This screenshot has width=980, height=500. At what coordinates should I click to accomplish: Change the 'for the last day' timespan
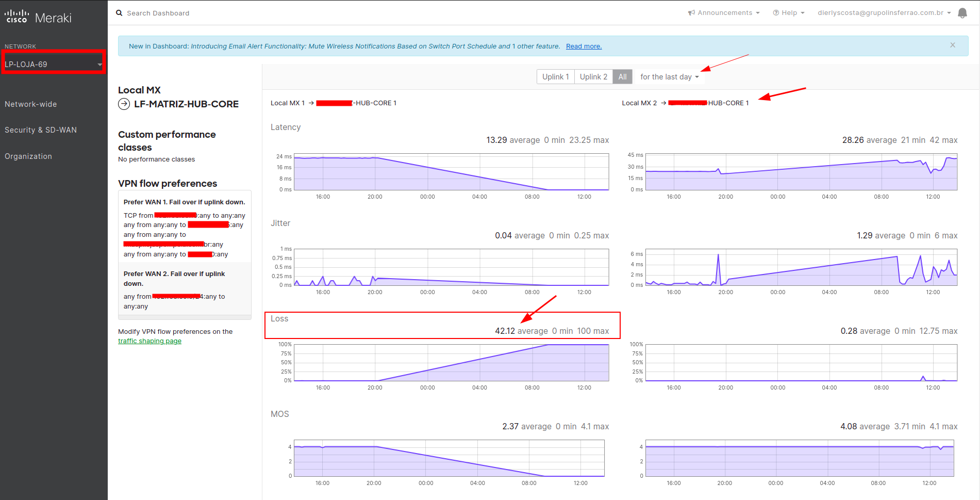[x=669, y=77]
